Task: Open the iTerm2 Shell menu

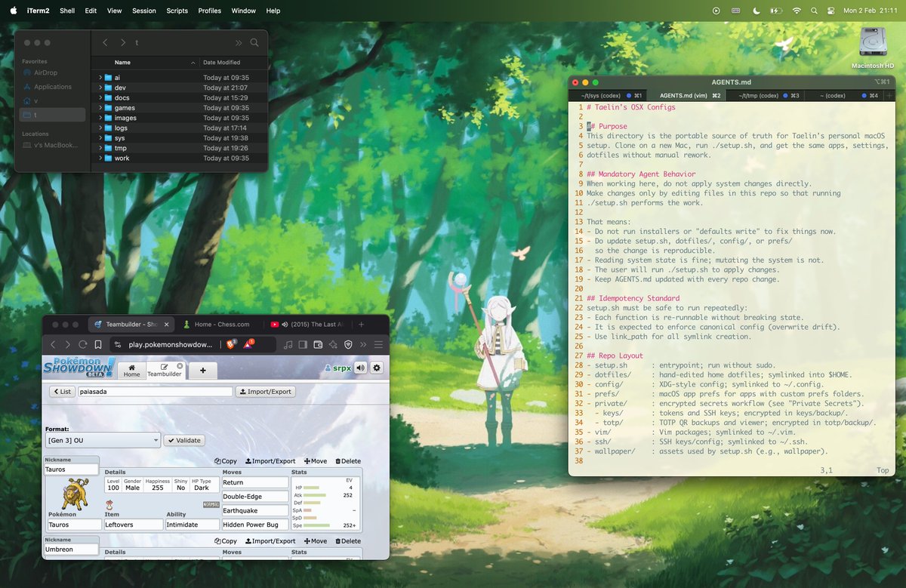Action: click(x=67, y=11)
